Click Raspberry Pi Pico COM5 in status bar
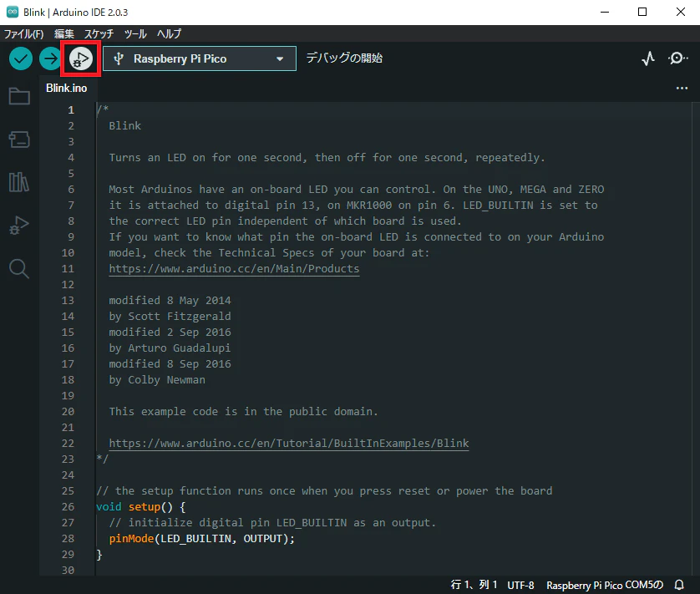 tap(605, 585)
